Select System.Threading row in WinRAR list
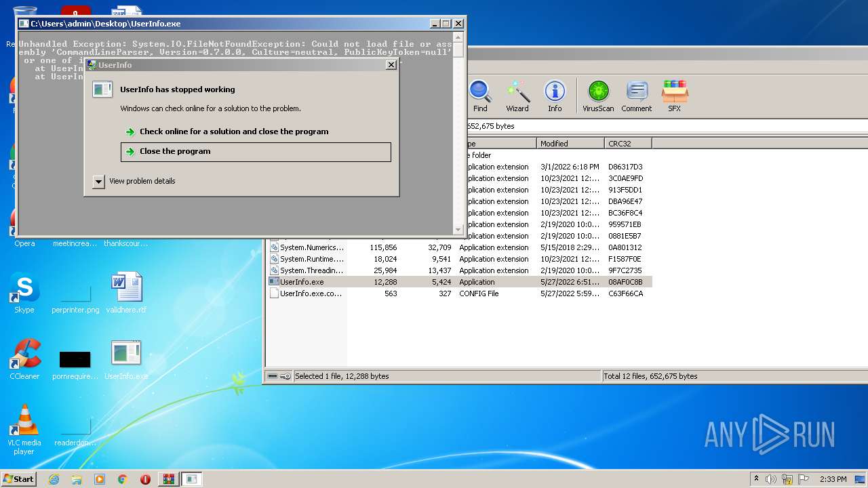The width and height of the screenshot is (868, 488). point(460,270)
